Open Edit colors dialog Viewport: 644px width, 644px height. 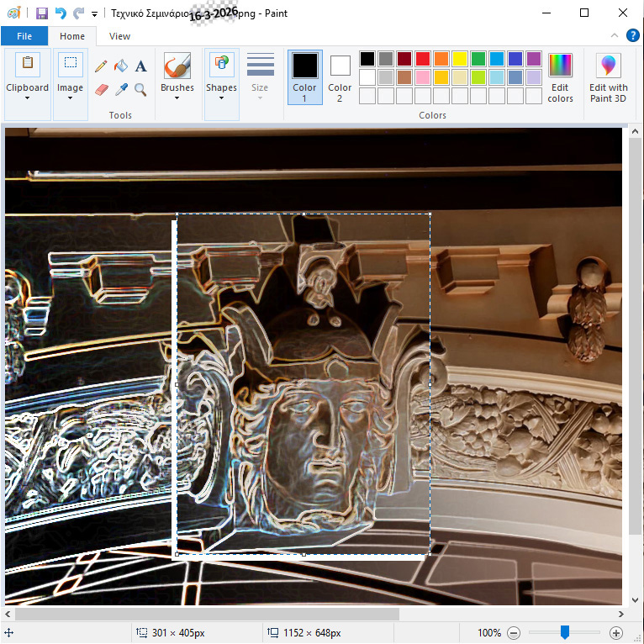tap(560, 78)
